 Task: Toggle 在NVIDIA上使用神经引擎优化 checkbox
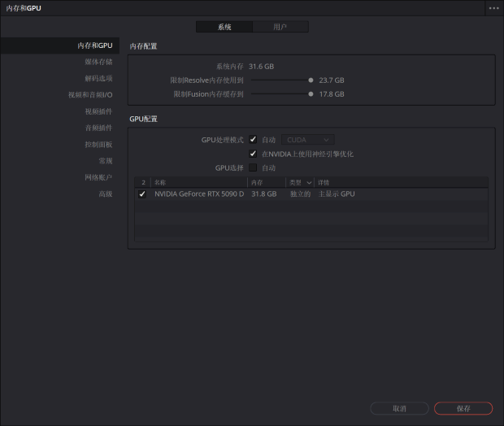tap(253, 154)
